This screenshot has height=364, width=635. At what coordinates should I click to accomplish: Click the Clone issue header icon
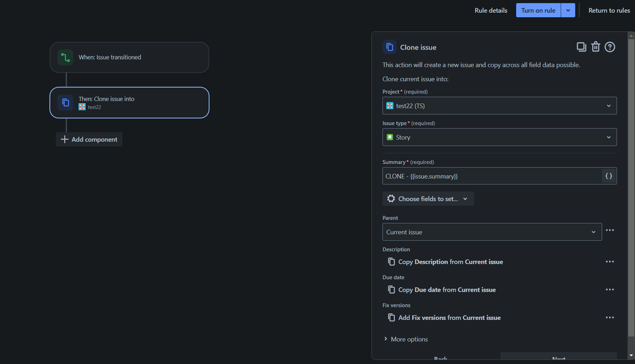389,47
